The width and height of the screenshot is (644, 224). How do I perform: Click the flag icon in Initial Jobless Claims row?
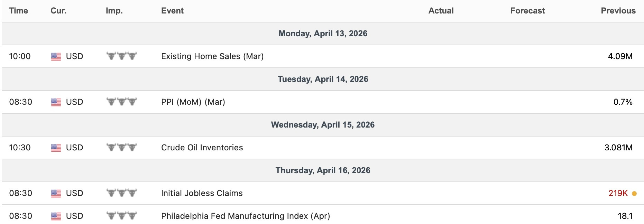(x=56, y=194)
